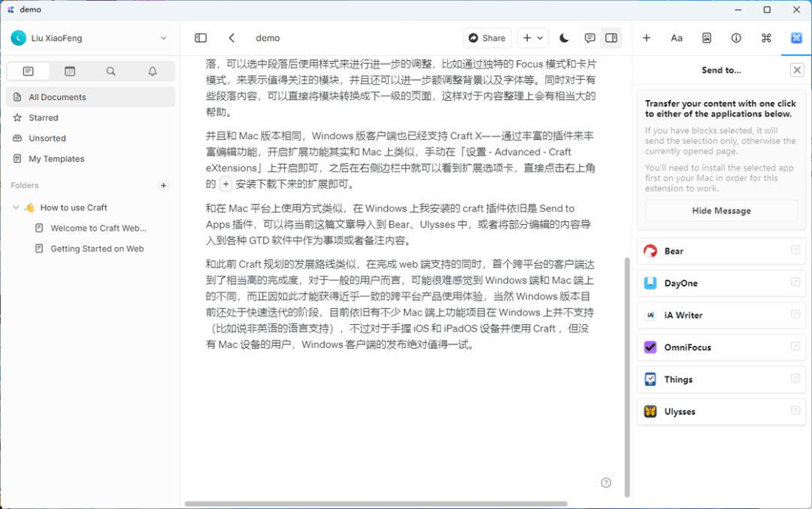This screenshot has height=509, width=812.
Task: Click the iA Writer app icon
Action: [x=650, y=315]
